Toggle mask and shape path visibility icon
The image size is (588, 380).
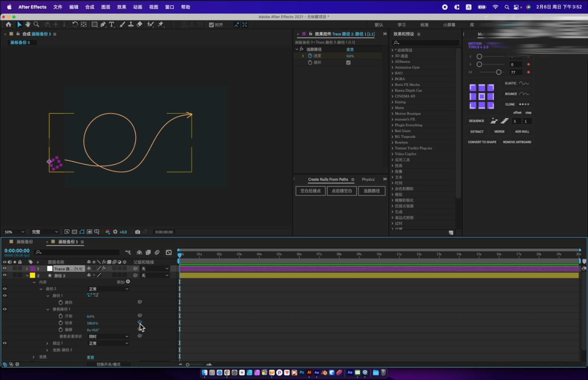82,232
